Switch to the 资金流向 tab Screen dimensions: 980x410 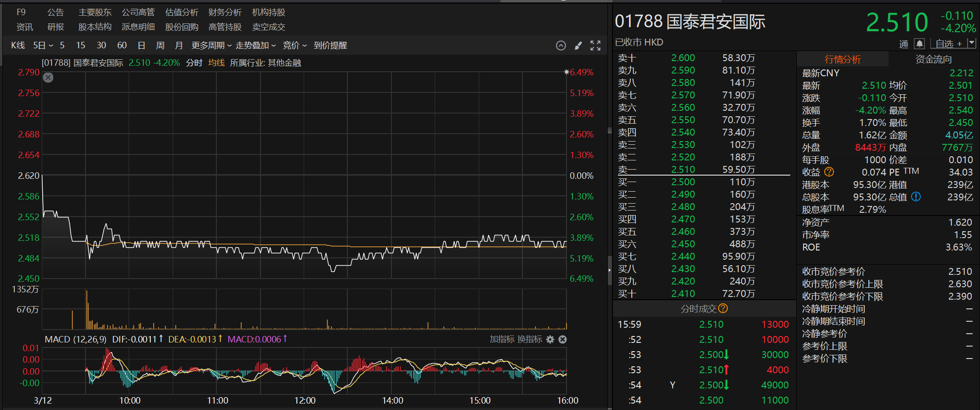click(934, 59)
